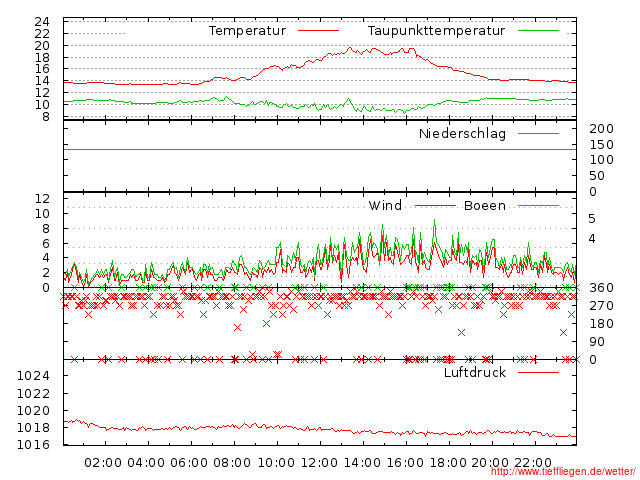
Task: Click the 22 temperature axis value
Action: 42,33
